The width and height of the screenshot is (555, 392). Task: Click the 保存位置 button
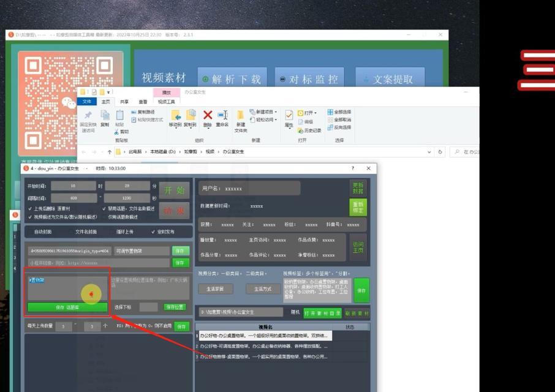(175, 307)
